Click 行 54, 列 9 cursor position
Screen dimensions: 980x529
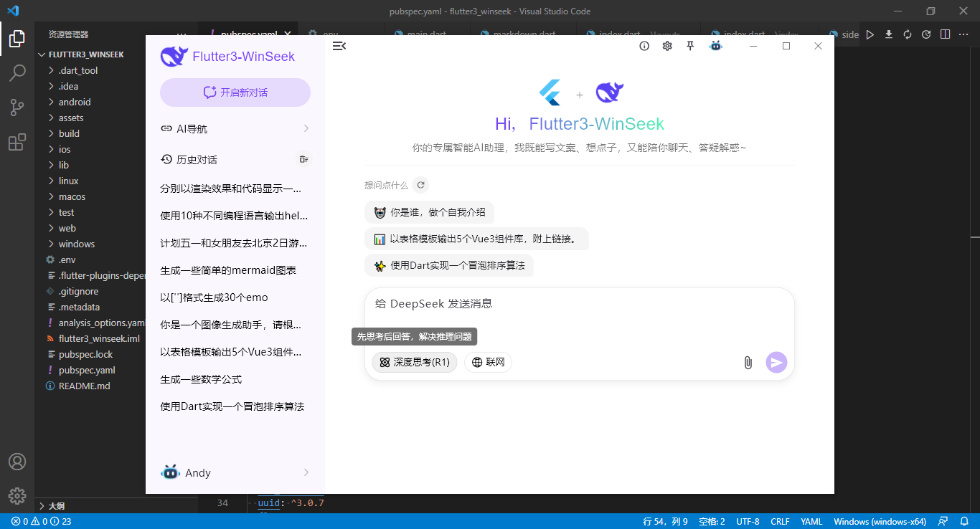(x=665, y=521)
